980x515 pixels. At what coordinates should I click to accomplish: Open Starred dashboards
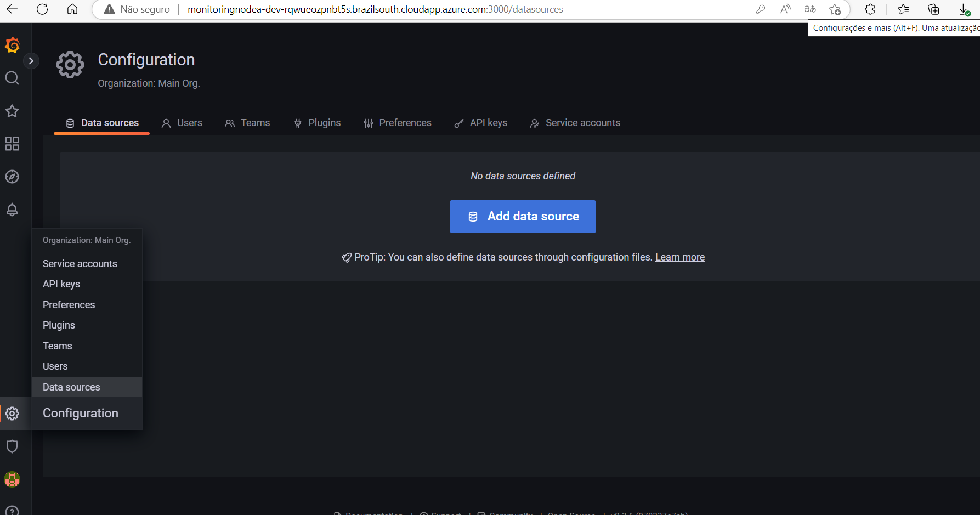(x=12, y=111)
